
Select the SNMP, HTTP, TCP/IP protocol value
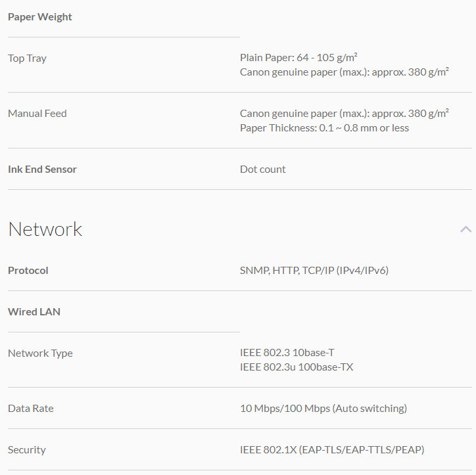coord(314,271)
